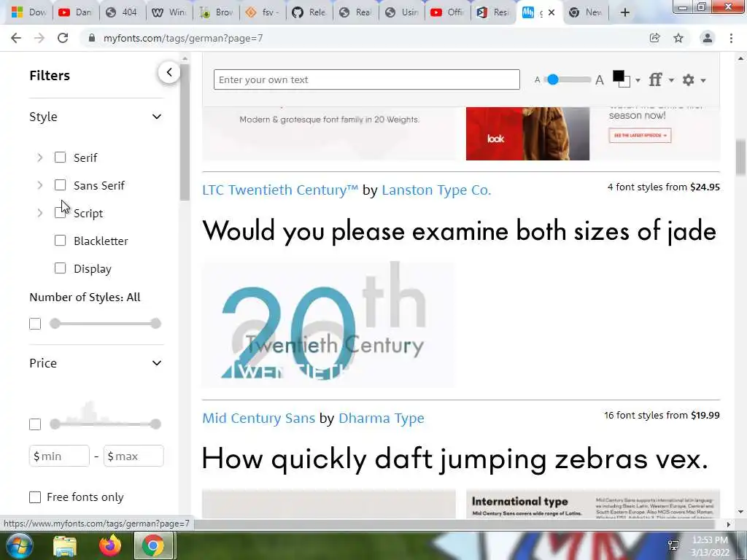The image size is (747, 560).
Task: Collapse the Style filter section chevron
Action: 156,117
